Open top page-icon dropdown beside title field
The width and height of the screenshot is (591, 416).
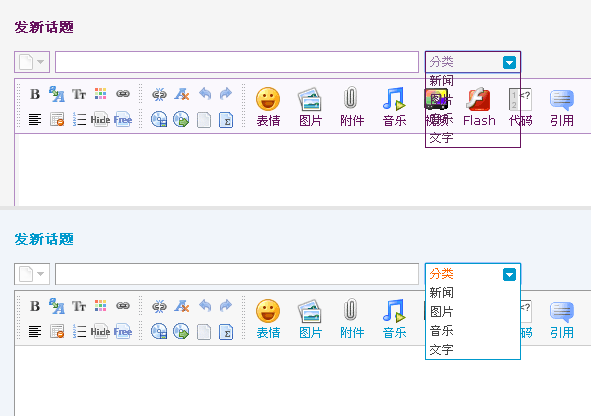coord(32,62)
